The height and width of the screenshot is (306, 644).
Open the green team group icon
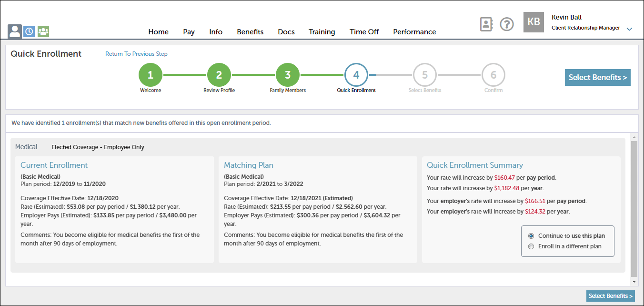click(43, 31)
